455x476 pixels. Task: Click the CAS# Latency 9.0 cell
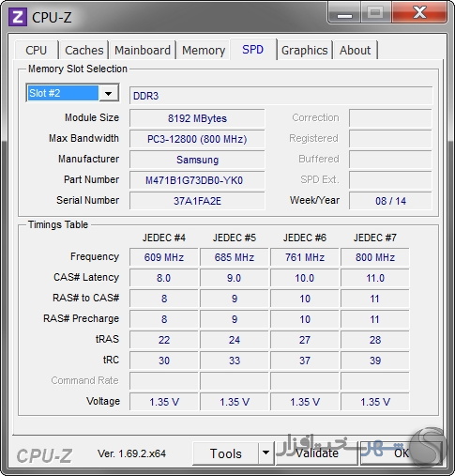[235, 278]
